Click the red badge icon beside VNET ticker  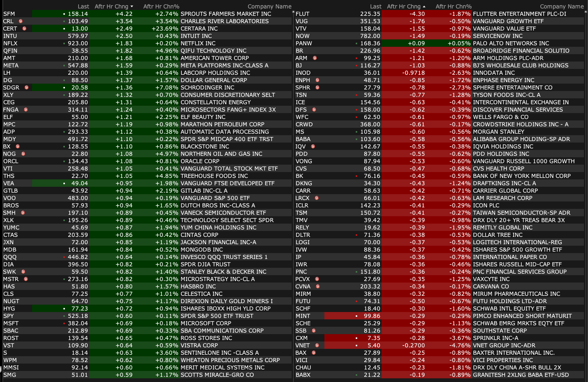pyautogui.click(x=317, y=346)
